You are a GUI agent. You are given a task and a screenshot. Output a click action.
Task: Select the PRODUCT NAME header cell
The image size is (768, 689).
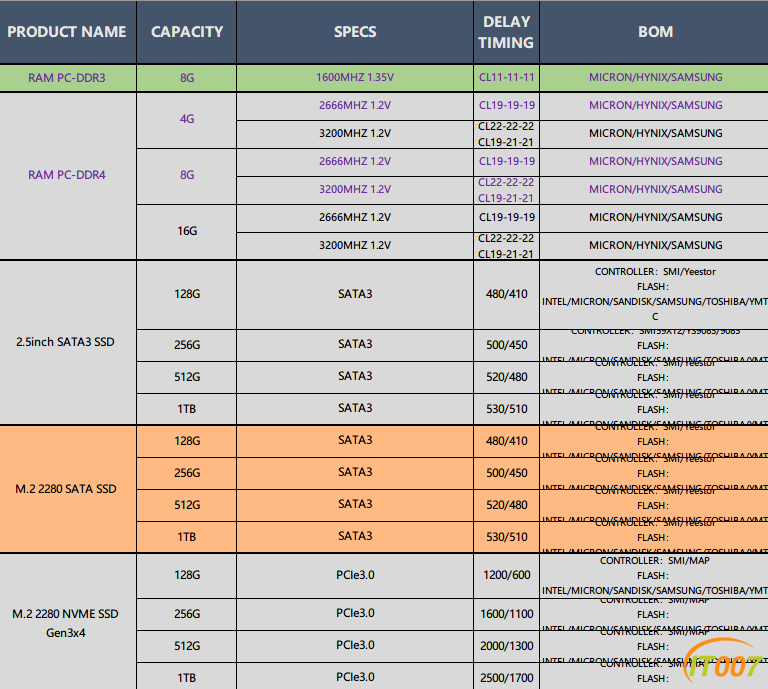coord(68,32)
